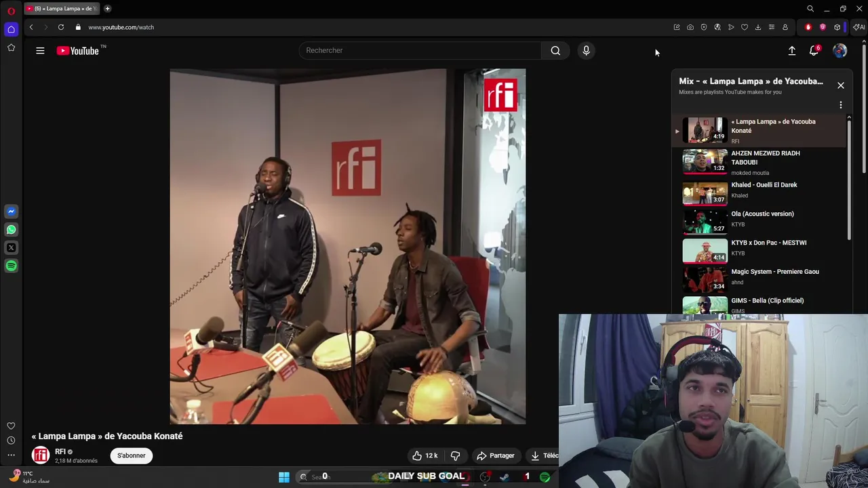
Task: Open a new browser tab
Action: 107,9
